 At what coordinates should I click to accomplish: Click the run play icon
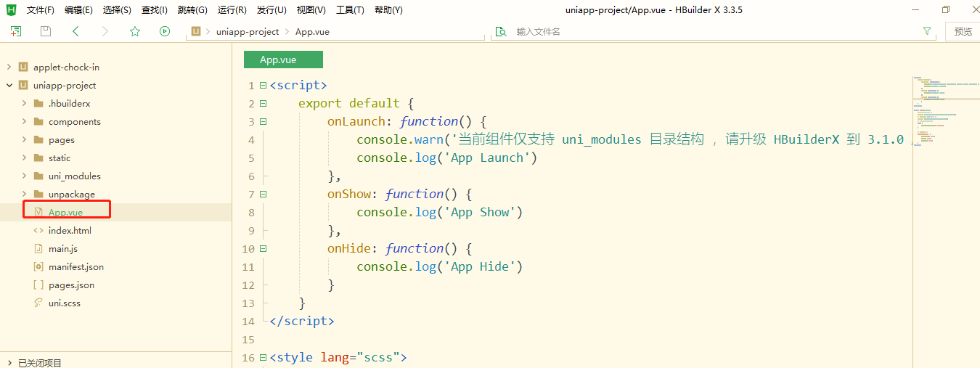point(165,31)
